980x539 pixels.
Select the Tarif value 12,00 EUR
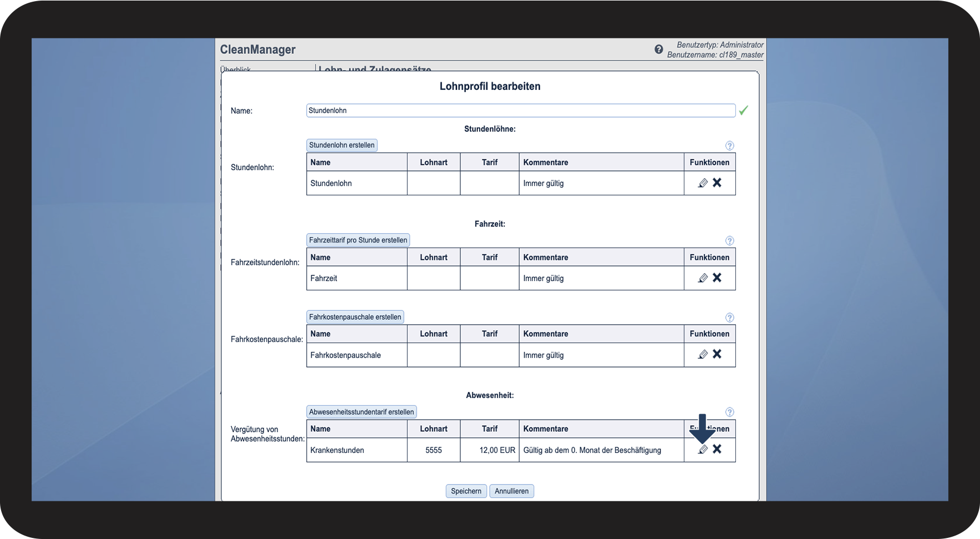coord(497,450)
